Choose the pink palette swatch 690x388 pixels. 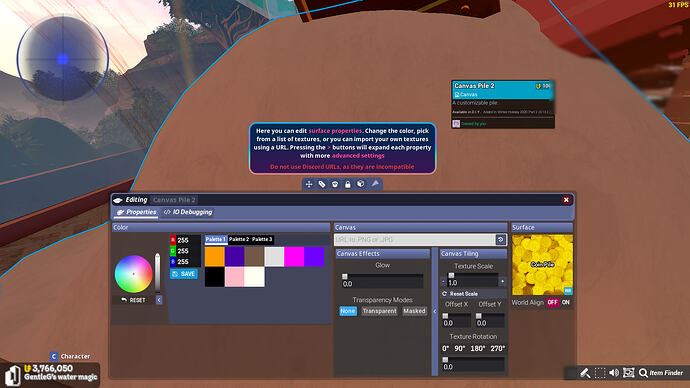coord(235,277)
